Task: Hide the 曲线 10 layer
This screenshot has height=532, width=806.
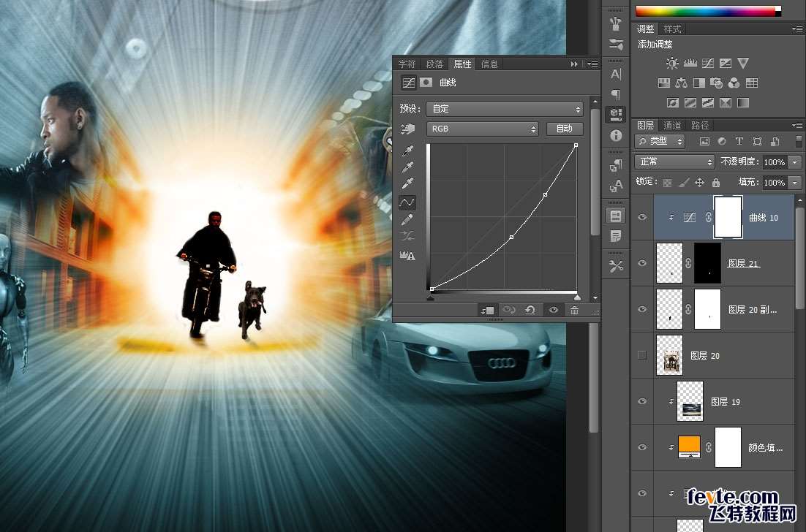Action: point(642,217)
